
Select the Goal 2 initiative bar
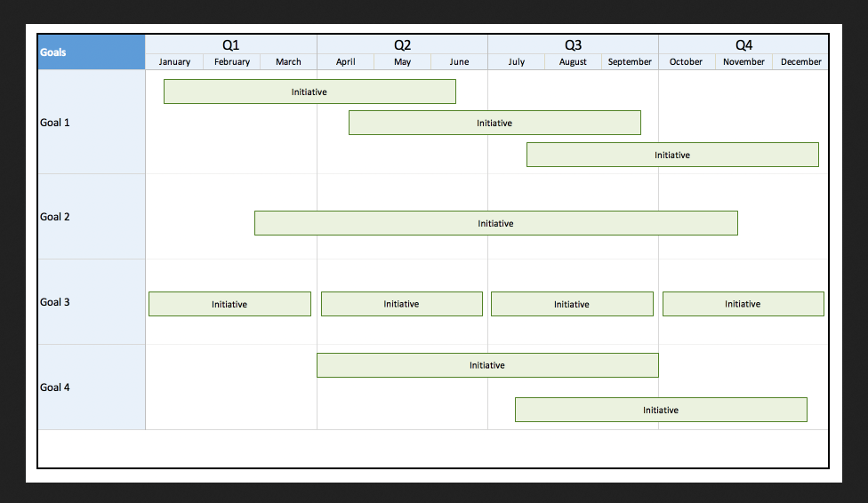[495, 224]
